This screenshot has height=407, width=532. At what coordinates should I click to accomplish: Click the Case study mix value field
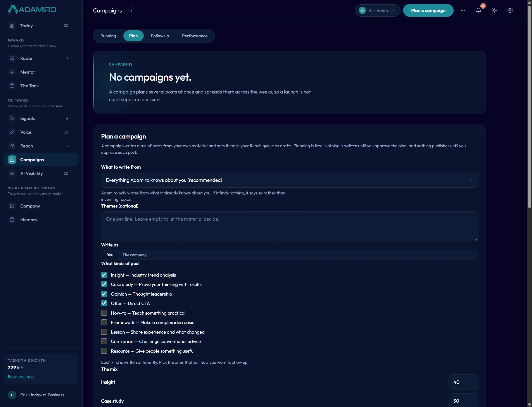(x=463, y=400)
